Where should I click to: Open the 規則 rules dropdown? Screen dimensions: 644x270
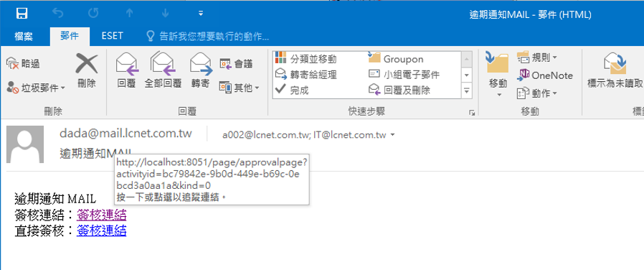pos(537,57)
